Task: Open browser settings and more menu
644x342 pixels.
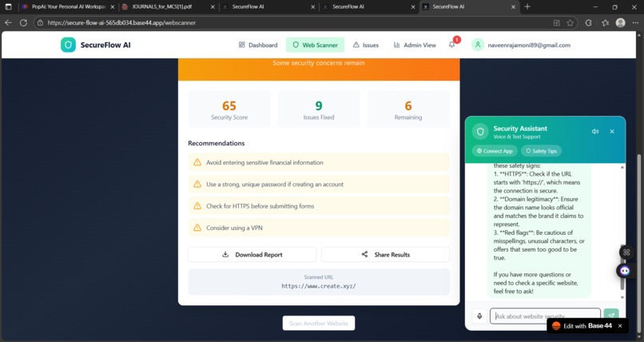Action: pos(635,23)
